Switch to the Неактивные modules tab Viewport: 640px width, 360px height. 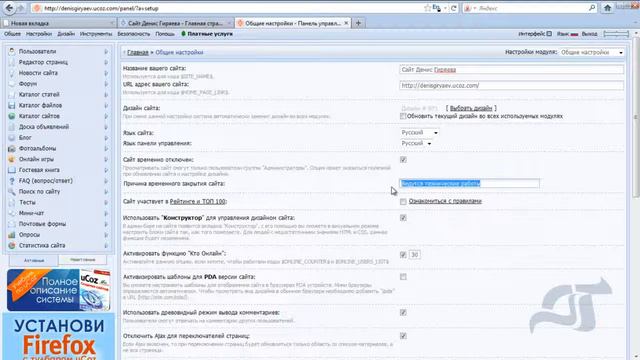(x=82, y=260)
